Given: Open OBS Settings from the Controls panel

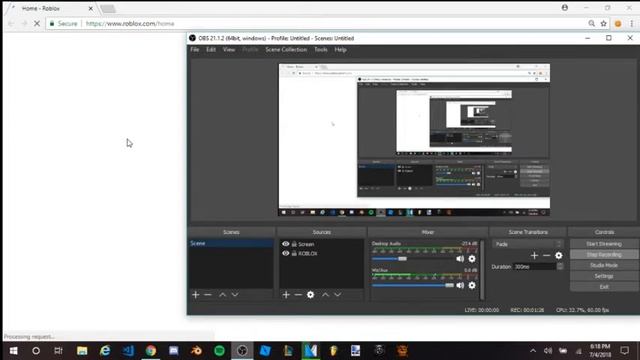Looking at the screenshot, I should click(604, 276).
